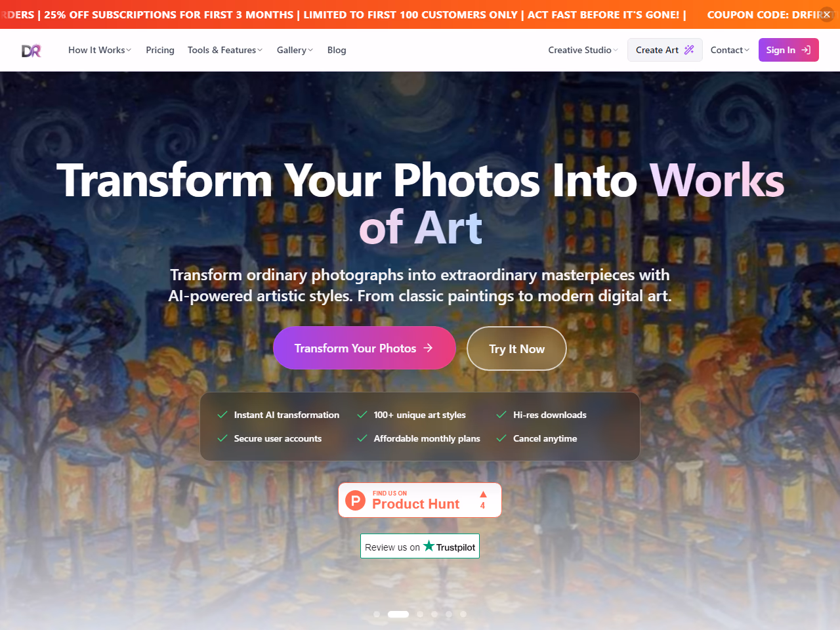Switch to the last carousel slide dot
Viewport: 840px width, 630px height.
pyautogui.click(x=463, y=614)
